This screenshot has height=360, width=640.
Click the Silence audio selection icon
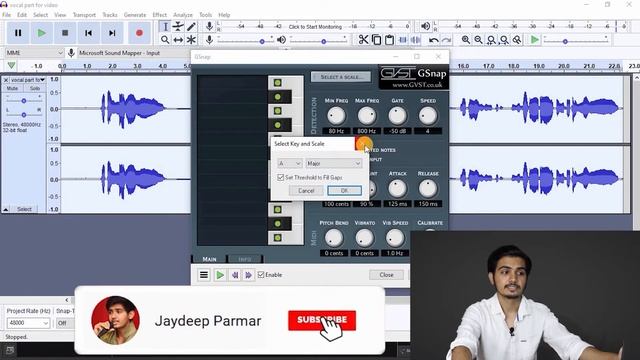416,40
